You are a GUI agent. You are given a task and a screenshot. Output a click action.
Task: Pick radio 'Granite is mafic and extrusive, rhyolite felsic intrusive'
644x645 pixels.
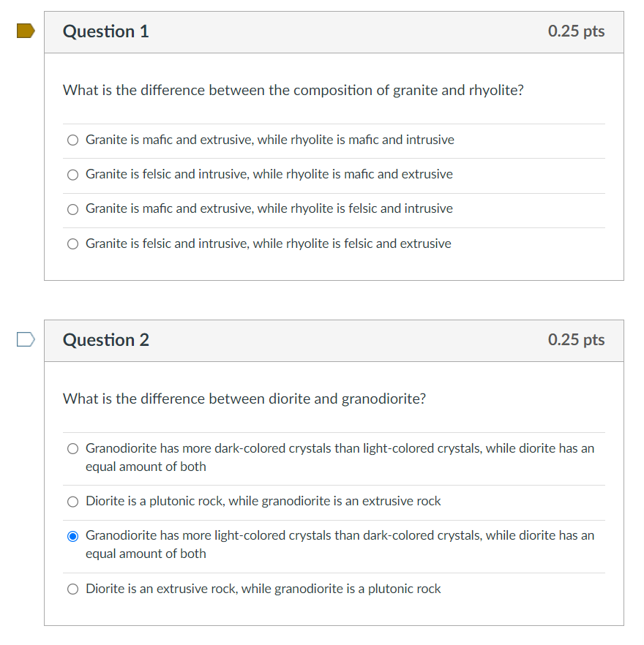pos(72,209)
